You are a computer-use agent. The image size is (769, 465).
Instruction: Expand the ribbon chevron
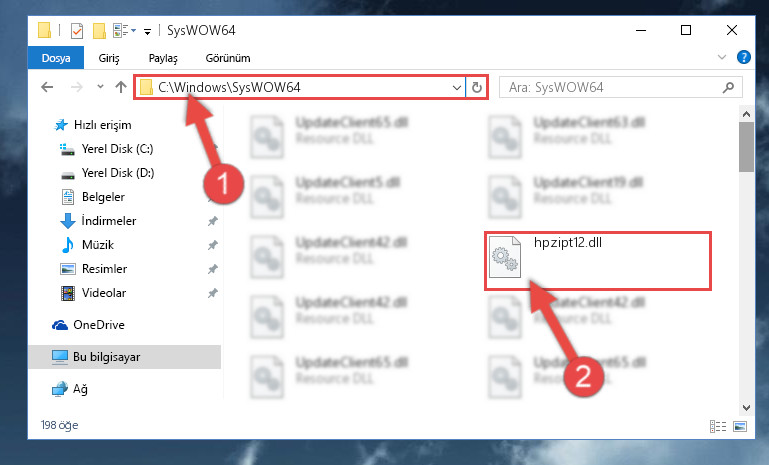coord(722,57)
